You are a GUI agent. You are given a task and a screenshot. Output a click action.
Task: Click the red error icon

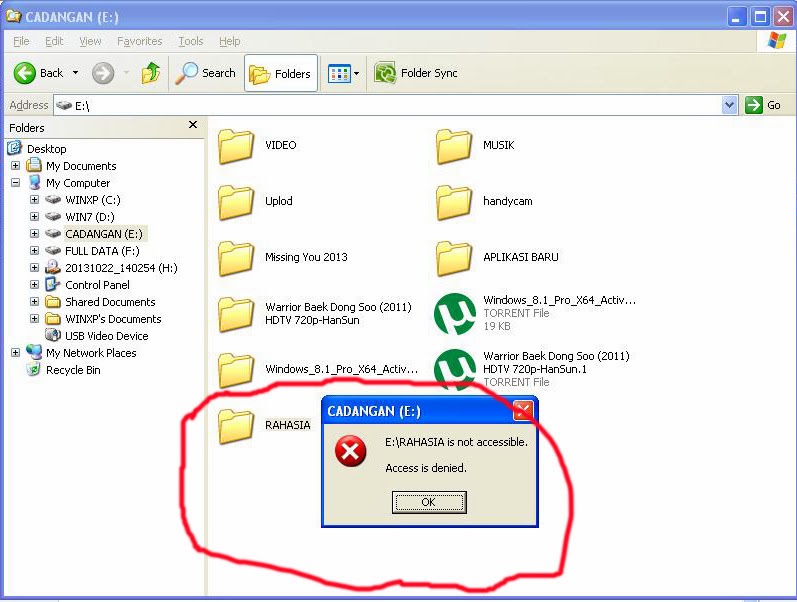click(351, 451)
